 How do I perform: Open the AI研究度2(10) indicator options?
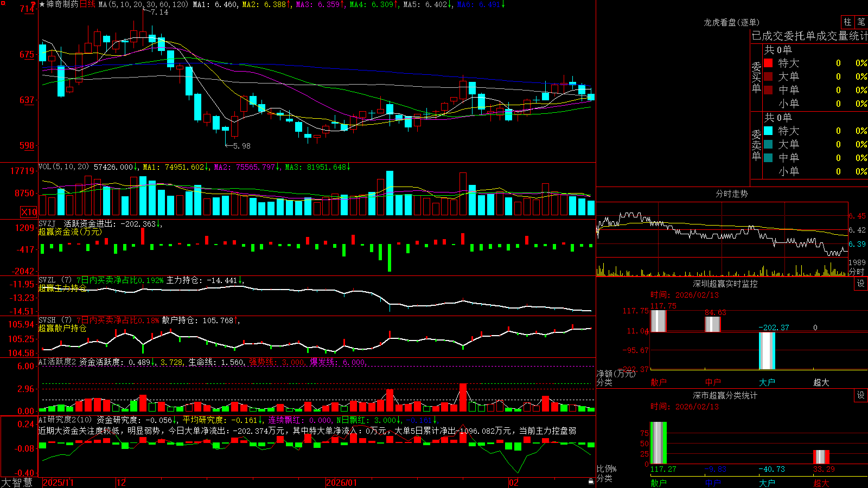[65, 420]
